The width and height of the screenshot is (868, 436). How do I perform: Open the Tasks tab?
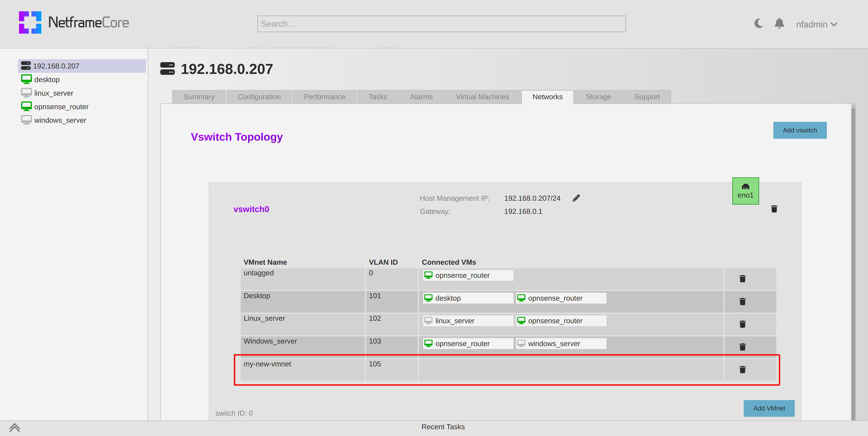point(377,97)
